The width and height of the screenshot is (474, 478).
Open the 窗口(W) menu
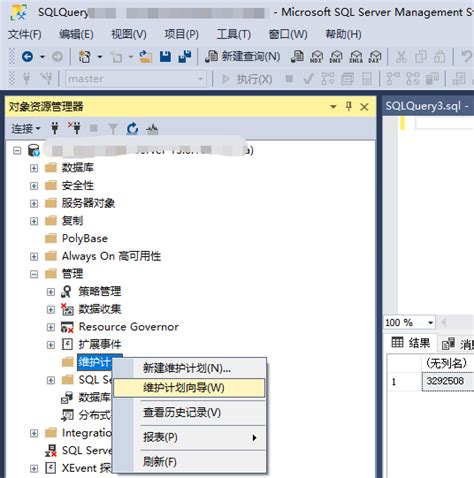(288, 34)
